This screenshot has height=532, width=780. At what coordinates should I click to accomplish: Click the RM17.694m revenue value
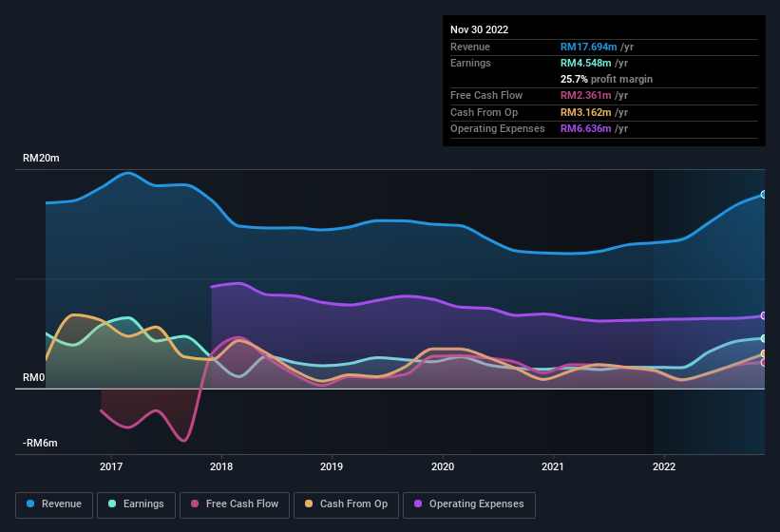(x=588, y=47)
